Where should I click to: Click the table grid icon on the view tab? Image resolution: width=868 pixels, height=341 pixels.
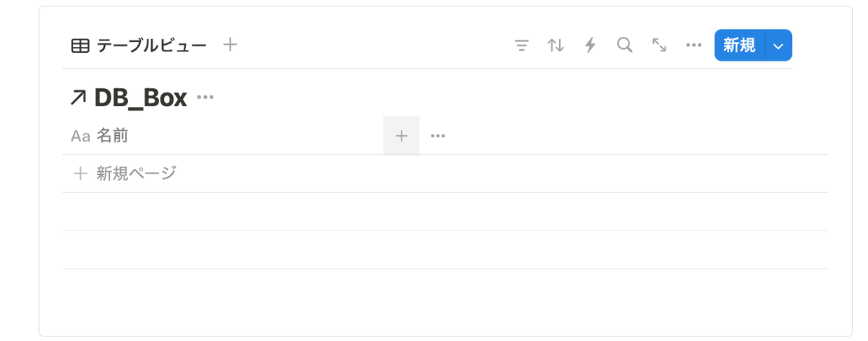[80, 46]
